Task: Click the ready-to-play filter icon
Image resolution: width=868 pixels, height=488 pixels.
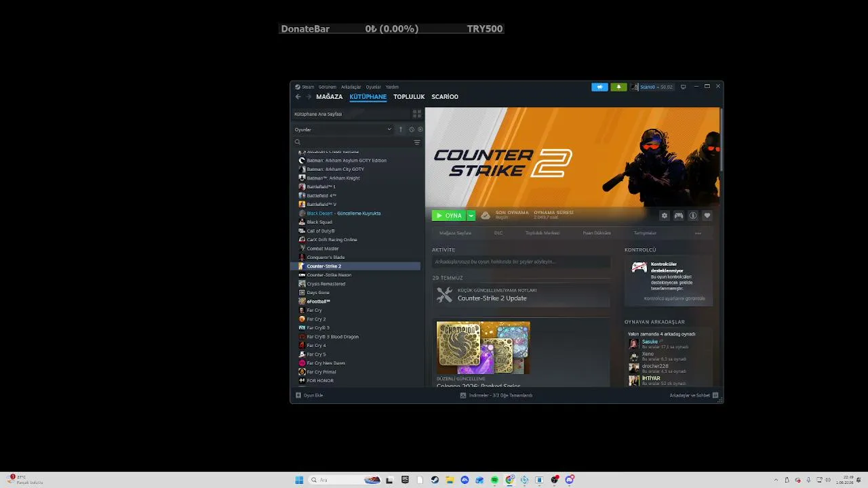Action: click(420, 129)
